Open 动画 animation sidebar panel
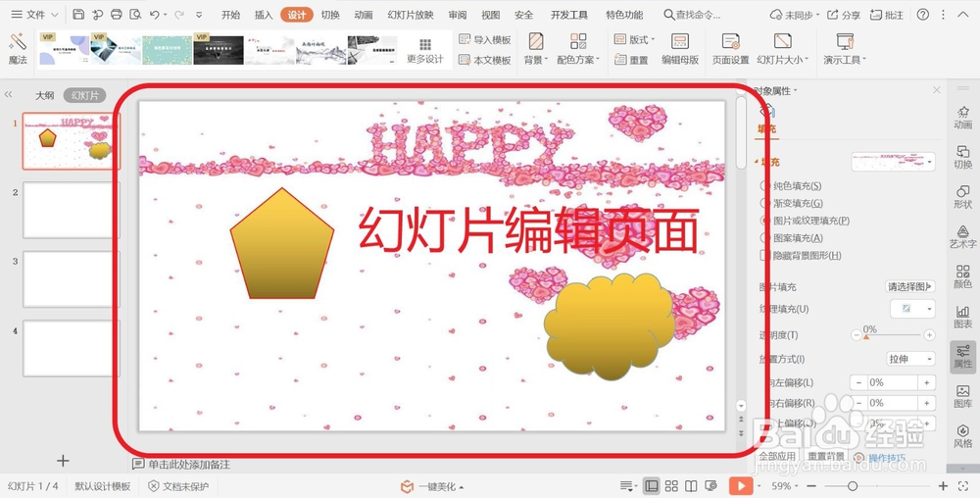The width and height of the screenshot is (980, 498). tap(962, 118)
